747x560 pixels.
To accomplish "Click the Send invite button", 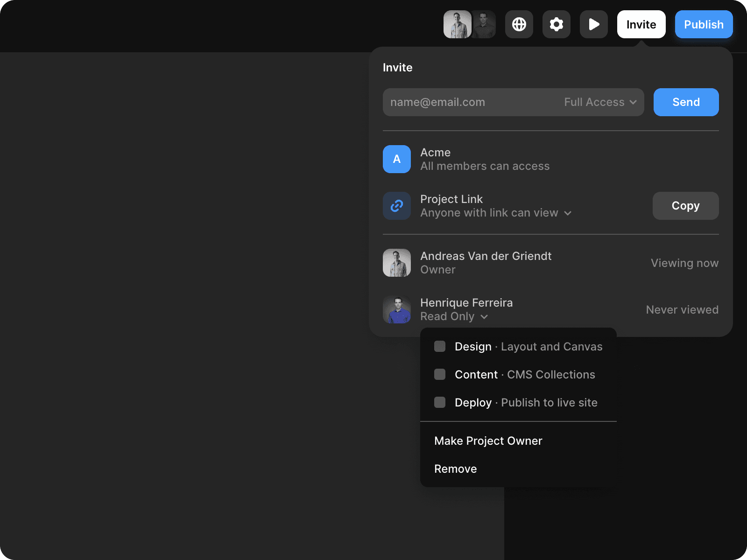I will coord(686,102).
